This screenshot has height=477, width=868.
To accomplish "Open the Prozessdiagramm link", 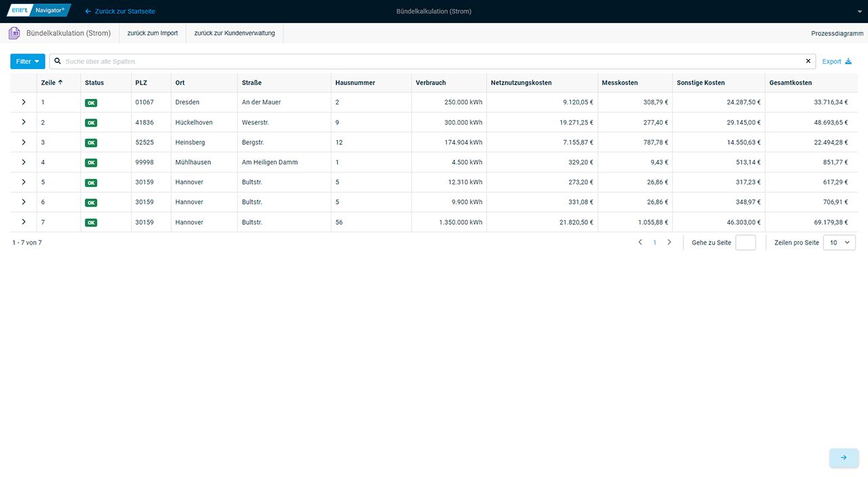I will pos(837,33).
